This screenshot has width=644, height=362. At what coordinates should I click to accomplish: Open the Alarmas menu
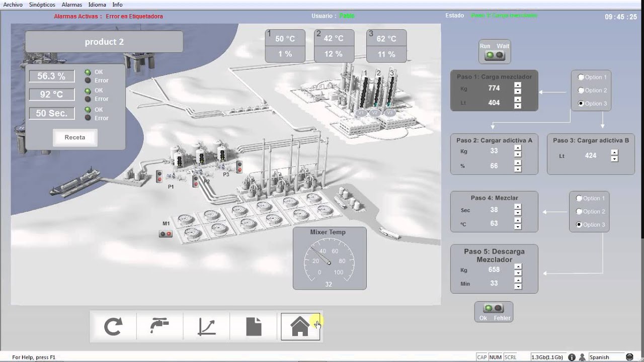coord(72,5)
